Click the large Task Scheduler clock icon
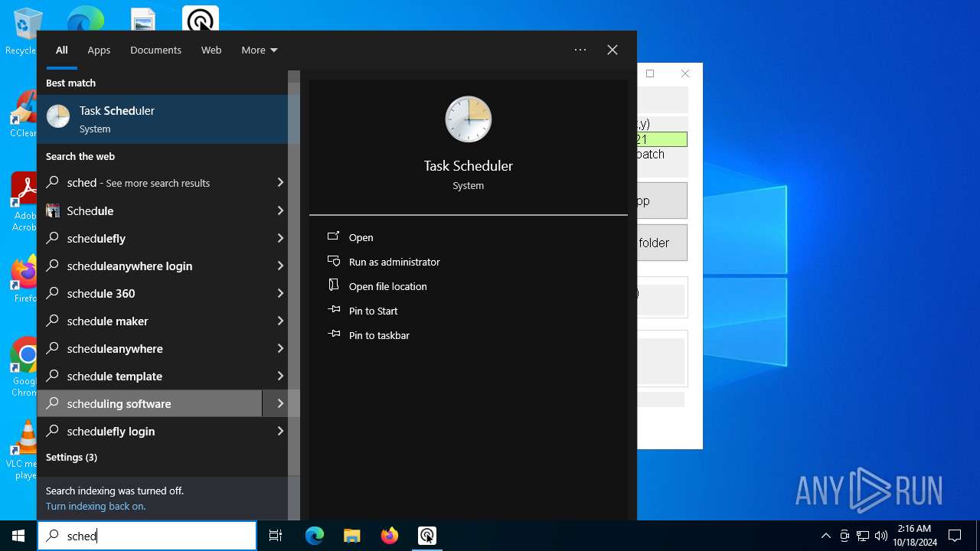 (468, 119)
